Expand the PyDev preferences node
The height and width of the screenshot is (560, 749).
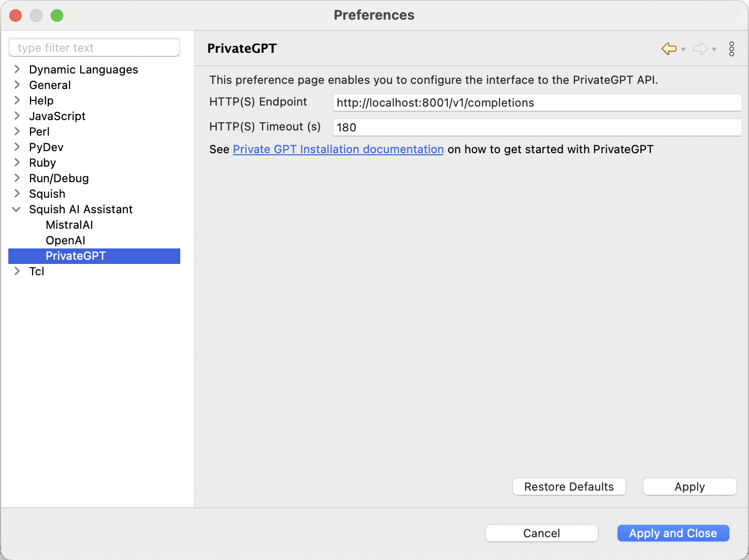click(17, 147)
